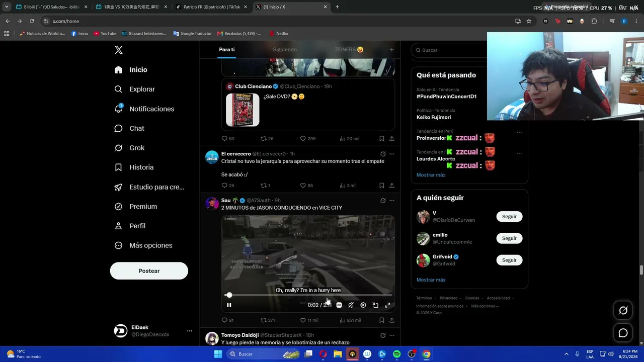Open the #PondPhuwinConcertD1 trend

(446, 97)
